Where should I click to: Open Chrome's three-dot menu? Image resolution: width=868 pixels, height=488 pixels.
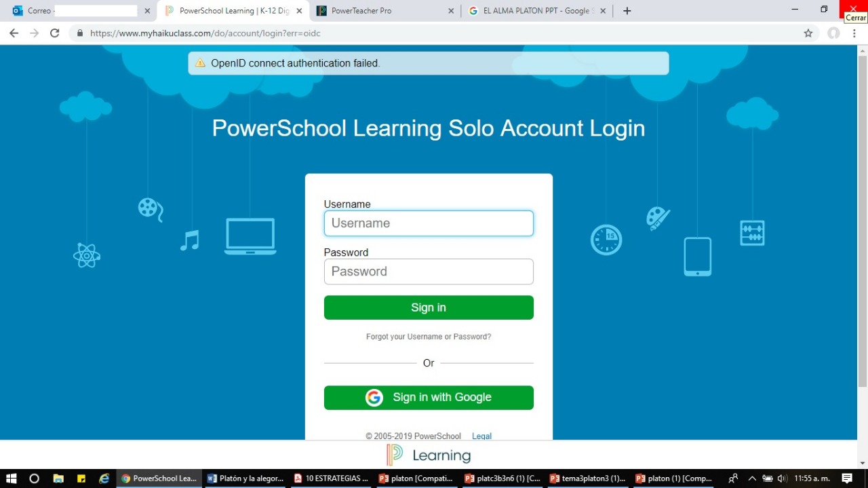856,33
